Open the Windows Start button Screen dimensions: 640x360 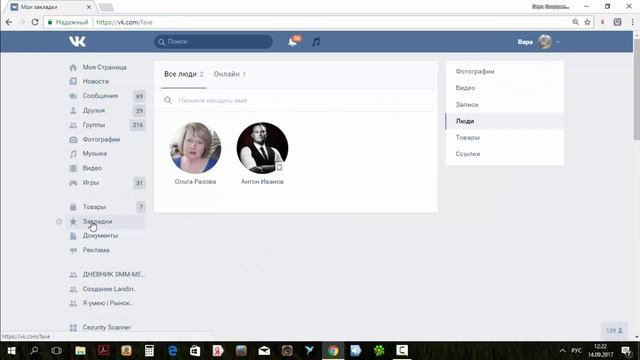[11, 351]
